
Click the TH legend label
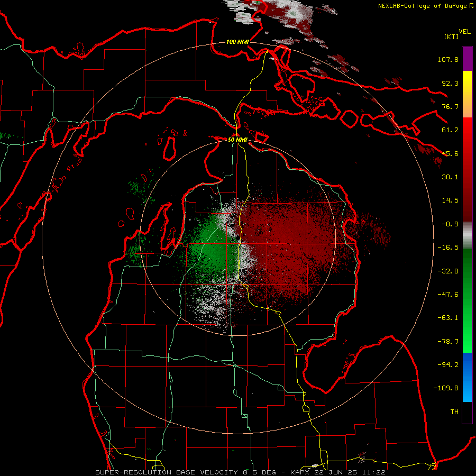454,412
